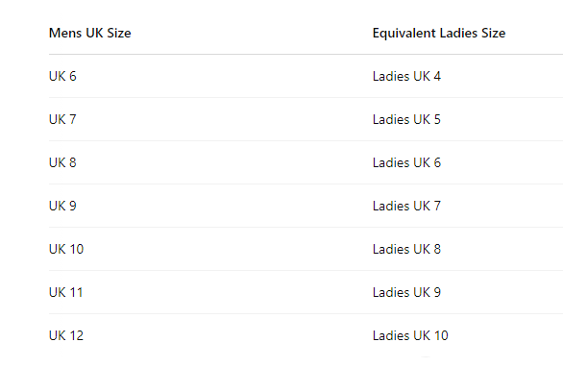Select the 'UK 12' mens size cell
Viewport: 563px width, 392px height.
pos(66,335)
